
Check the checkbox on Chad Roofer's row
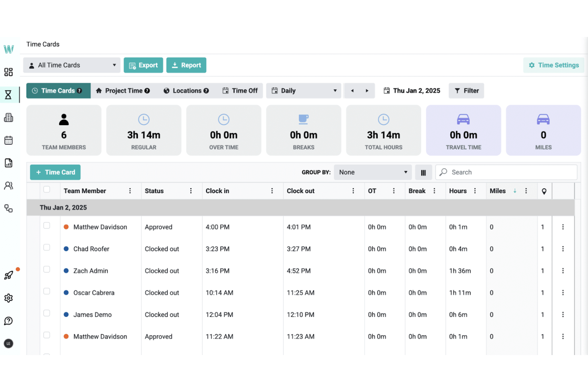(x=46, y=247)
